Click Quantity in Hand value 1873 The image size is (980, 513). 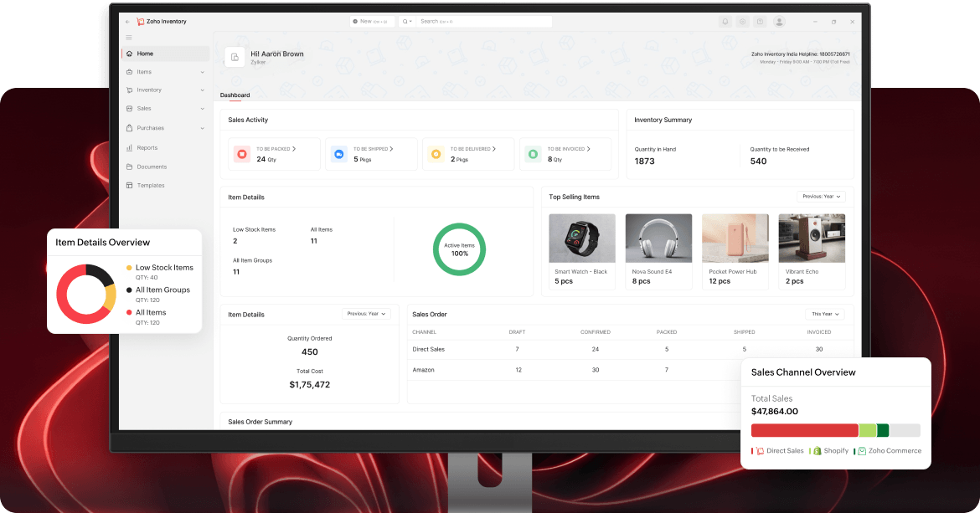pyautogui.click(x=644, y=161)
